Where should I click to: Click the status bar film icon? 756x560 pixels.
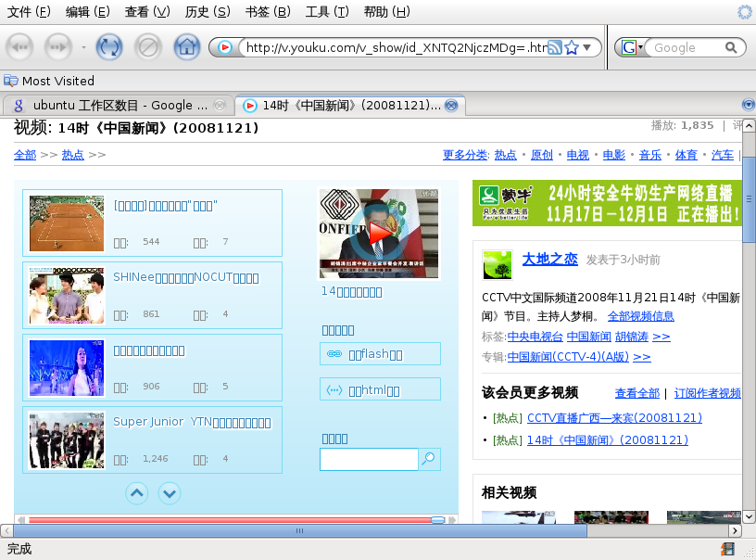click(727, 549)
